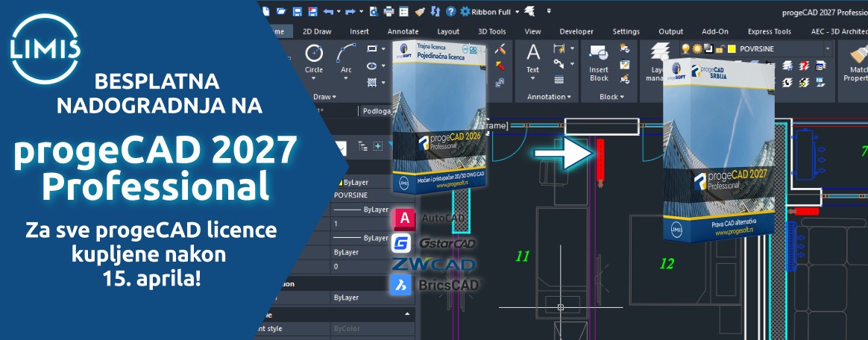Image resolution: width=868 pixels, height=340 pixels.
Task: Click the Text tool in the Annotation panel
Action: pyautogui.click(x=532, y=59)
